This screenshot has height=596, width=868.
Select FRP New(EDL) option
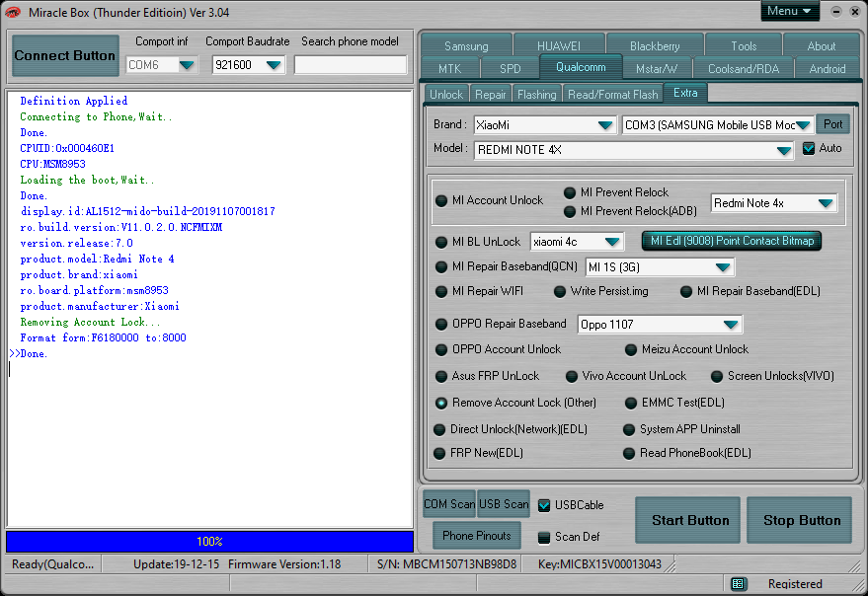tap(439, 453)
